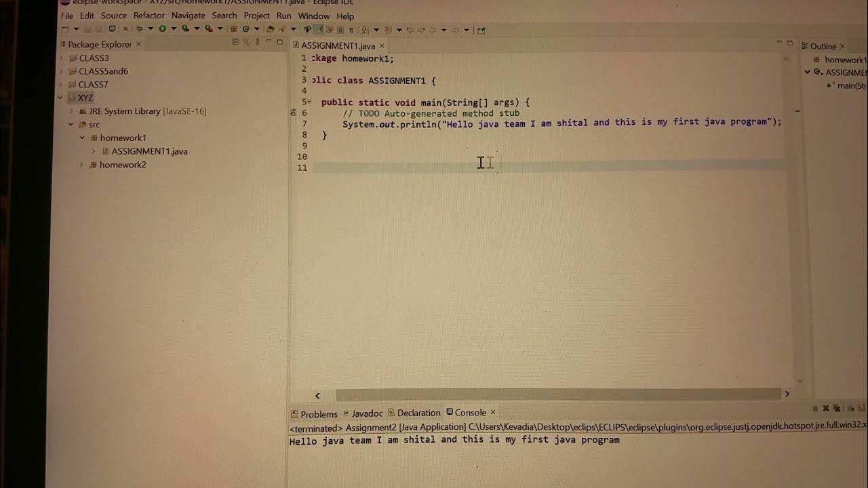Click the Open Type toolbar icon
Image resolution: width=868 pixels, height=488 pixels.
tap(270, 29)
